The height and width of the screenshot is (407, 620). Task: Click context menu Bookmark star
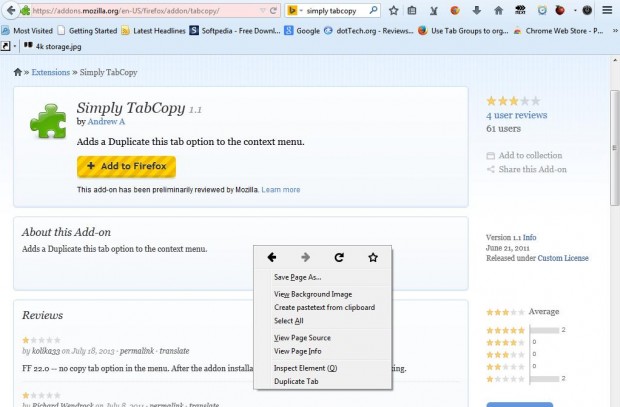[373, 257]
